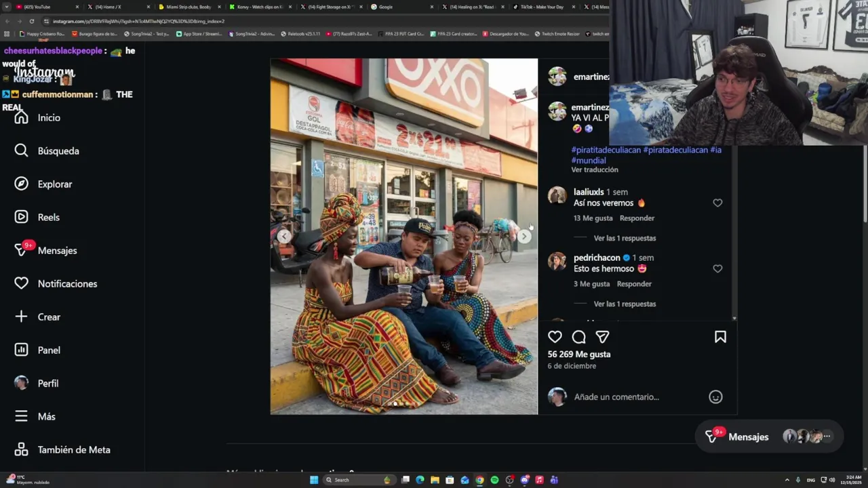This screenshot has height=488, width=868.
Task: Open the pedrichacon username link
Action: 597,258
